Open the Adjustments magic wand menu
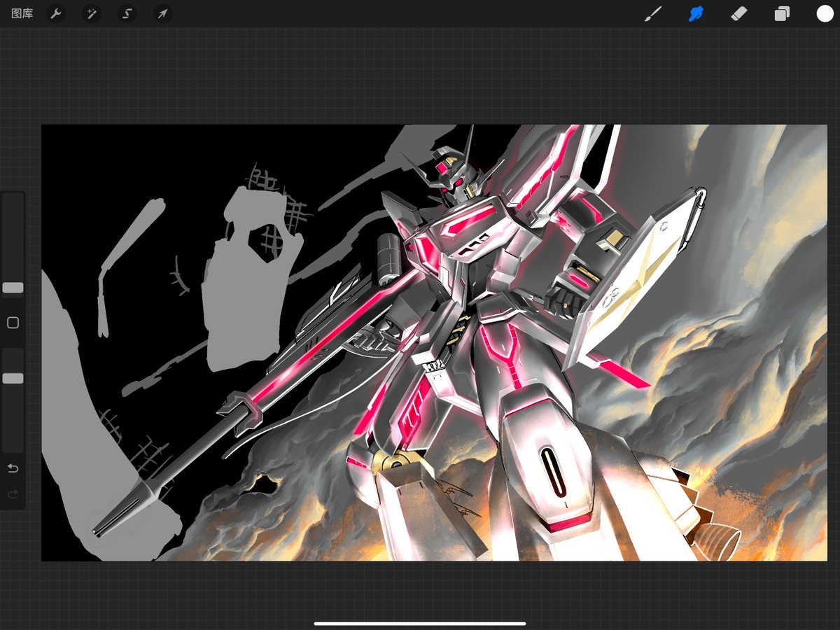The height and width of the screenshot is (630, 840). click(x=92, y=14)
